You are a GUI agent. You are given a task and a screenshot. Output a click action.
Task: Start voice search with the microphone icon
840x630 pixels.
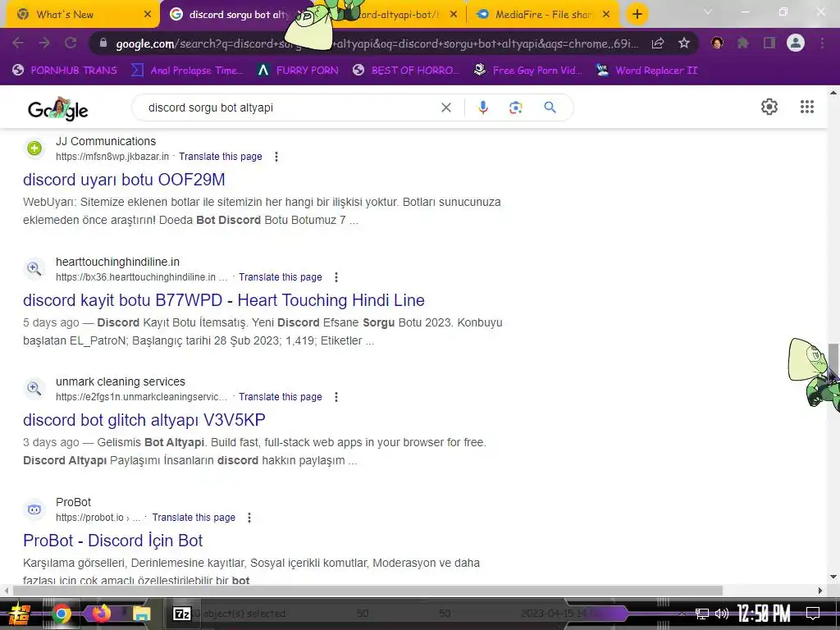click(x=482, y=107)
